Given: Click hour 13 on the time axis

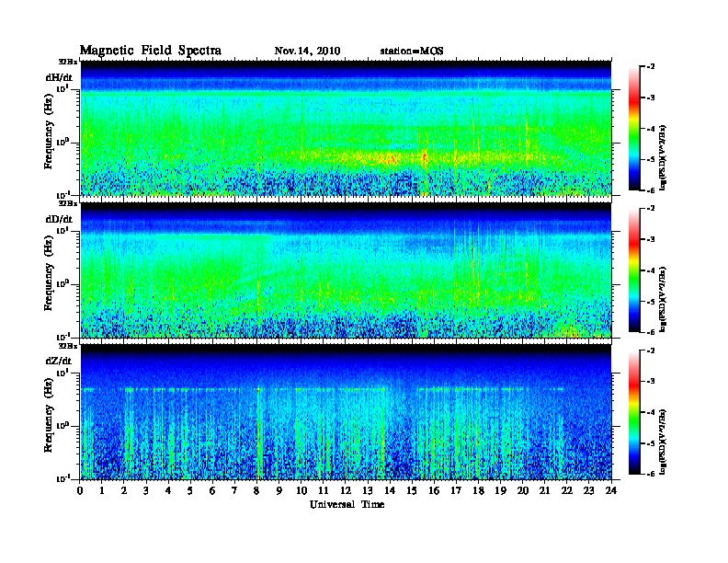Looking at the screenshot, I should click(368, 491).
